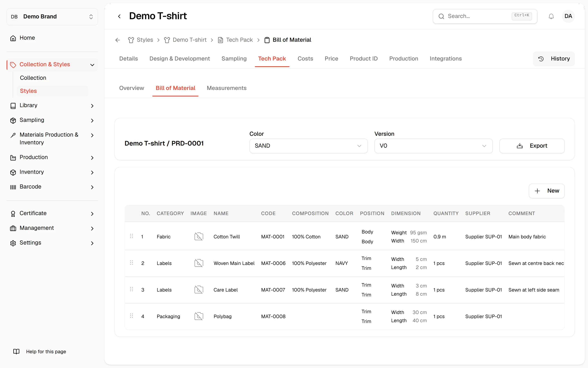This screenshot has width=588, height=368.
Task: Open the Overview sub-tab
Action: (131, 88)
